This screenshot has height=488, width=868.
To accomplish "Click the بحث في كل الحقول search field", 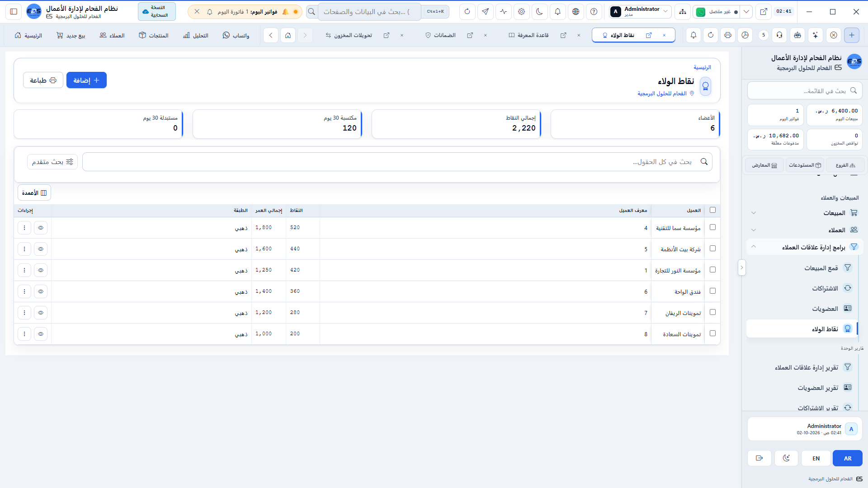I will coord(397,162).
